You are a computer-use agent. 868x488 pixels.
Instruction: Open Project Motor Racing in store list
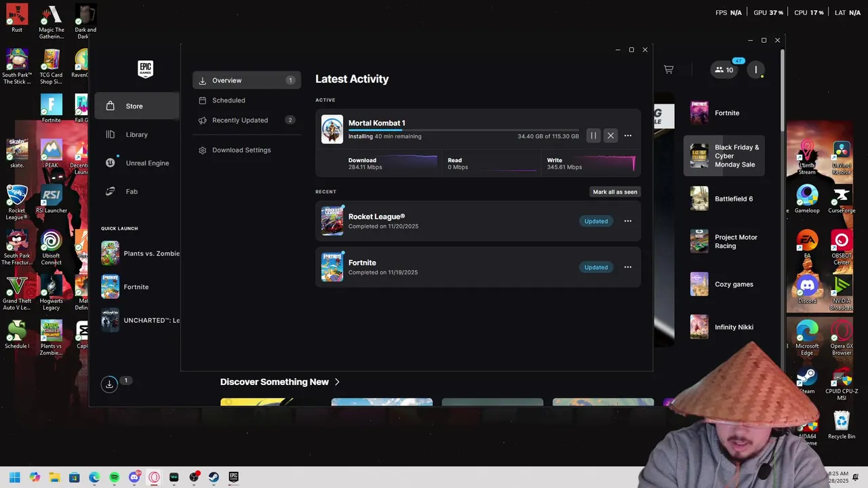point(724,241)
